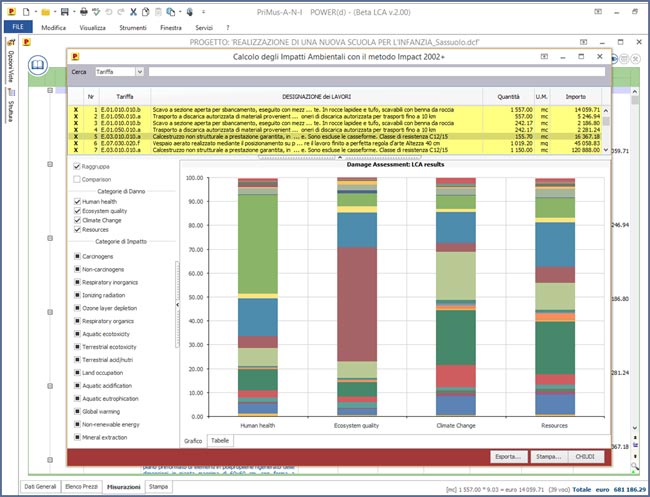Open the Dati Generali tab

[40, 487]
